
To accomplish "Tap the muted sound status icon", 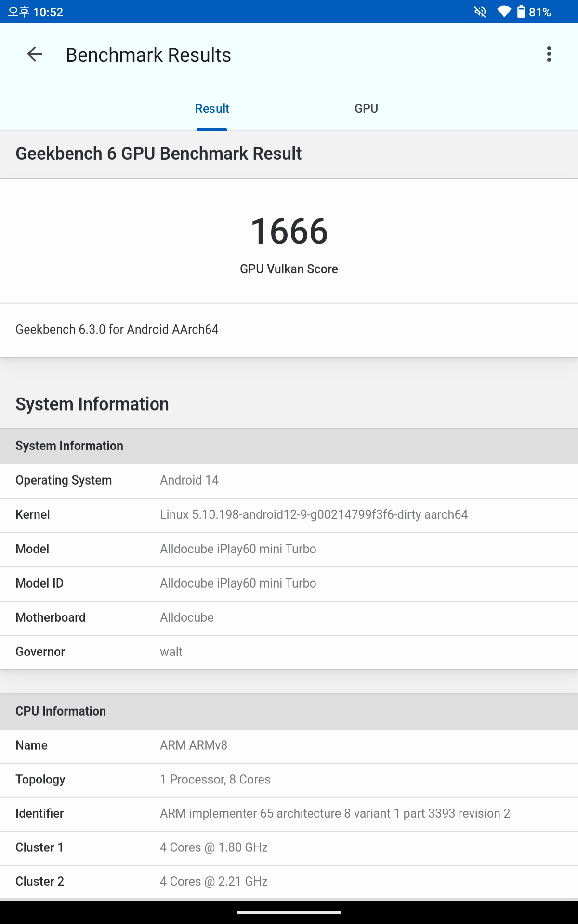I will coord(480,12).
